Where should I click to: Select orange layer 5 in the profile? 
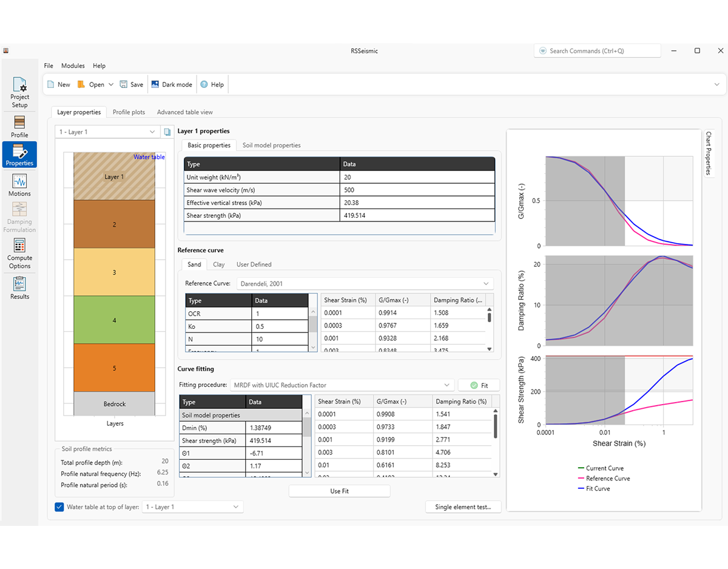point(114,368)
